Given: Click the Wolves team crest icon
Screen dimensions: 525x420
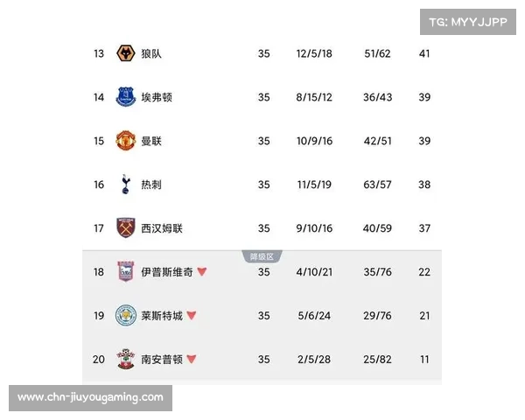Looking at the screenshot, I should pyautogui.click(x=125, y=53).
